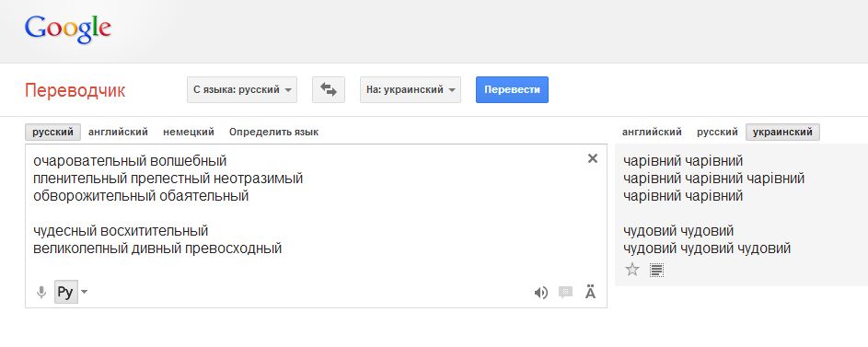Viewport: 868px width, 347px height.
Task: Click the Google logo
Action: (x=67, y=29)
